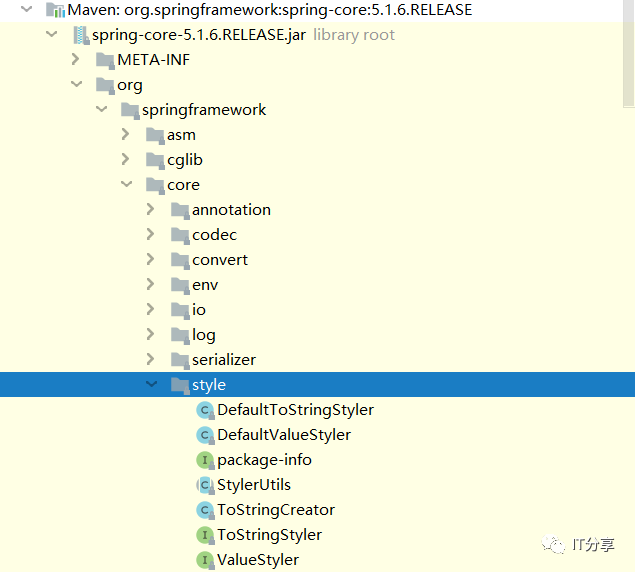Collapse the selected style package
635x572 pixels.
151,384
